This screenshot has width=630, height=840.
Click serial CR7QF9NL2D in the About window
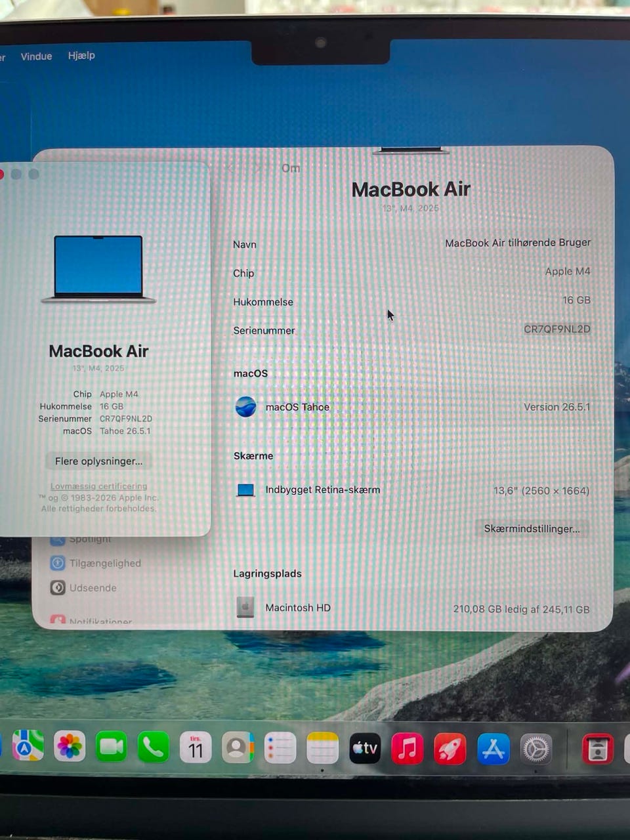click(x=126, y=419)
